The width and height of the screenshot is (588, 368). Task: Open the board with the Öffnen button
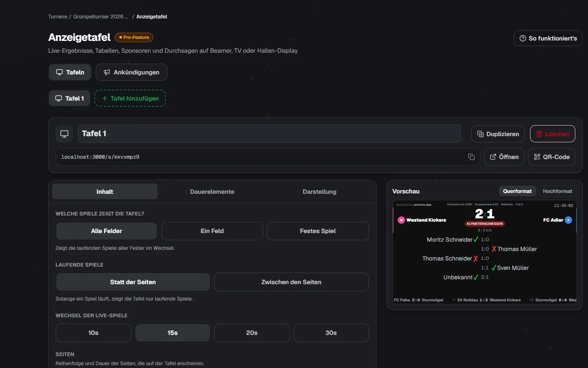coord(504,157)
